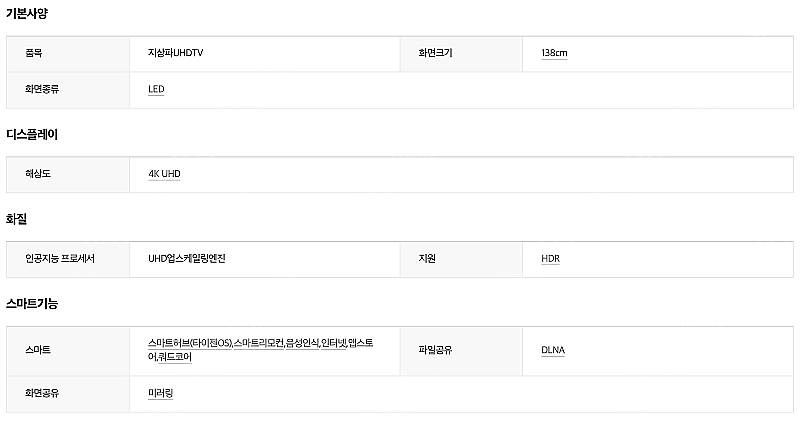Select the 스마트리모컨 link
Screen dimensions: 800x421
259,343
